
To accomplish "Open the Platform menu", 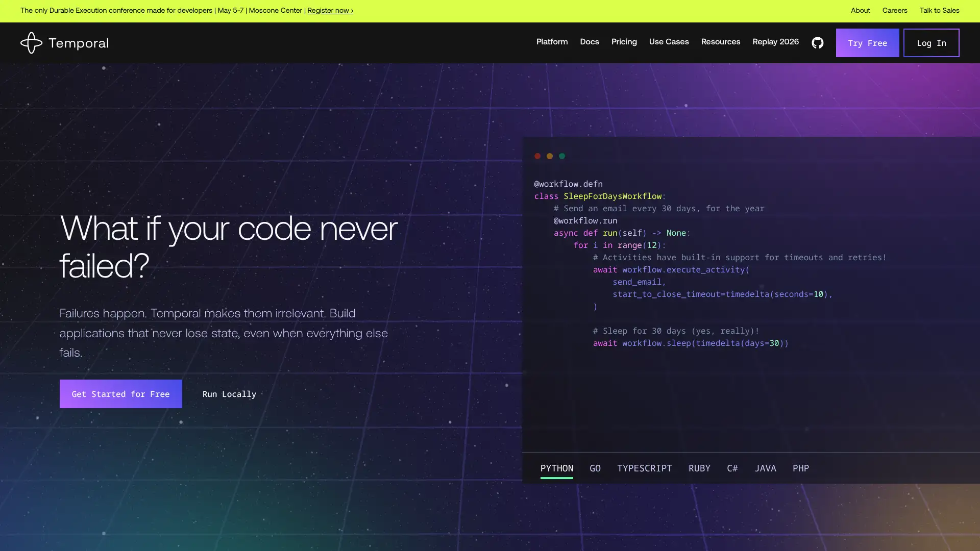I will [552, 42].
